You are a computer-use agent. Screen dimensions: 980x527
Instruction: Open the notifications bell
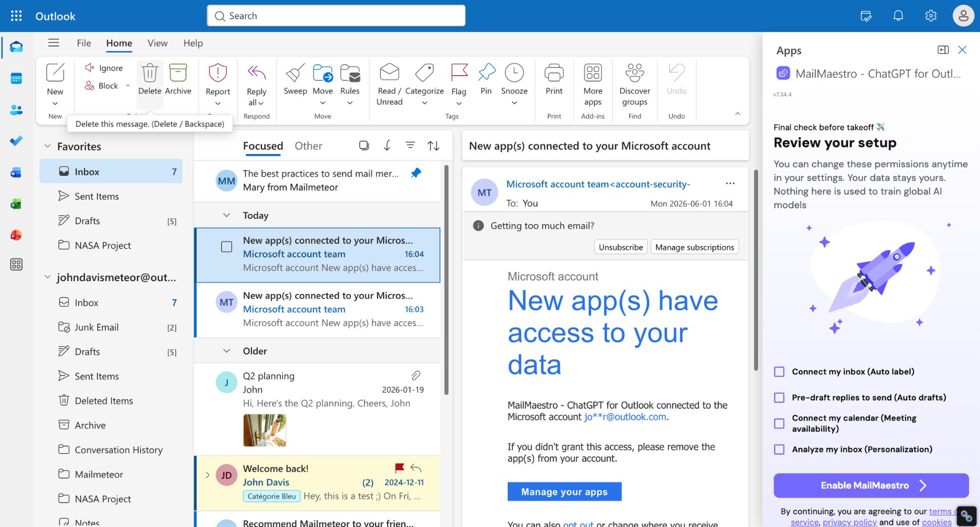pyautogui.click(x=898, y=16)
